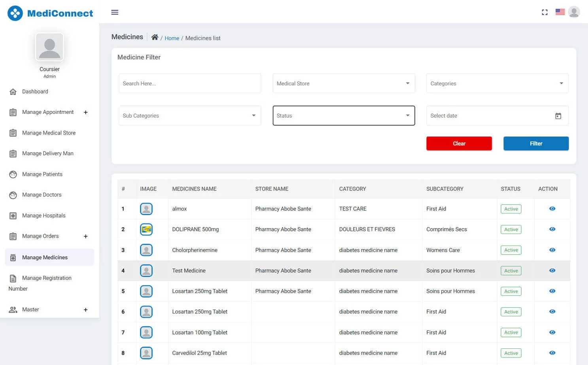View Carvedilol 25mg Tablet details
588x365 pixels.
point(552,353)
